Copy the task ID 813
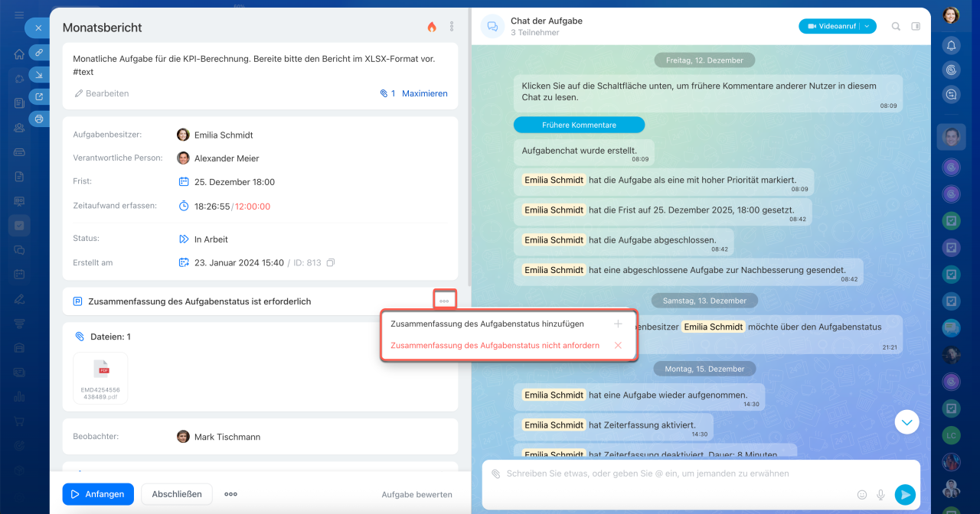This screenshot has height=514, width=980. [x=331, y=262]
